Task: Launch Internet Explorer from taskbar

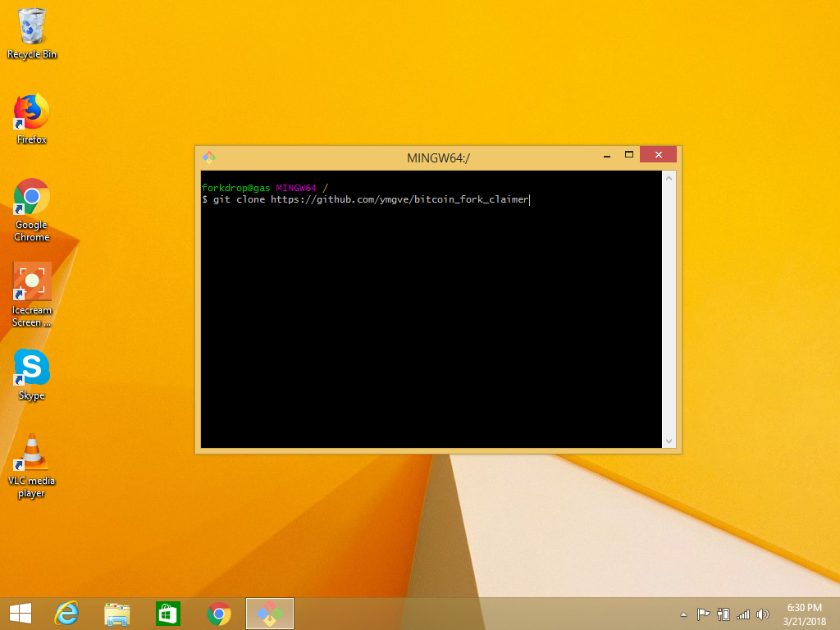Action: point(66,613)
